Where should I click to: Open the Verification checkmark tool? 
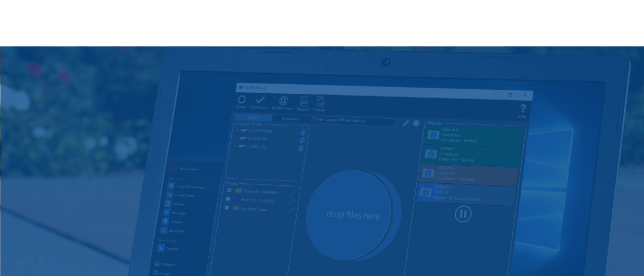click(260, 100)
